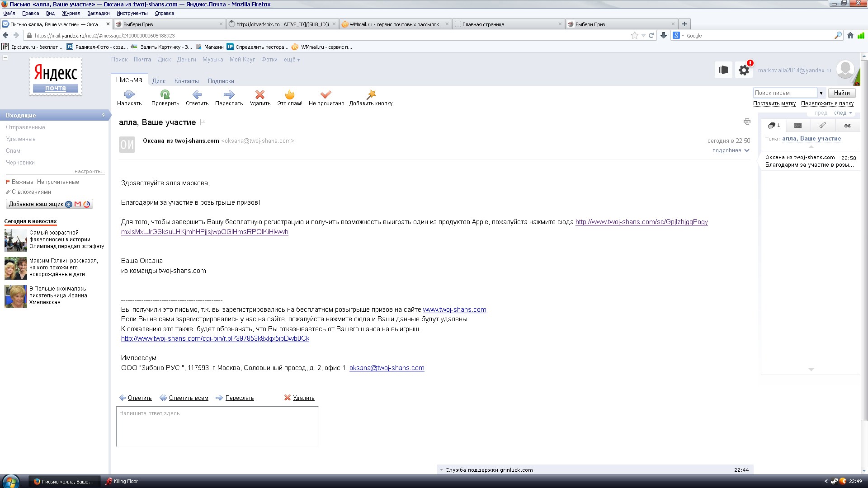Click the Не прочитано checkmark icon
868x488 pixels.
point(326,94)
